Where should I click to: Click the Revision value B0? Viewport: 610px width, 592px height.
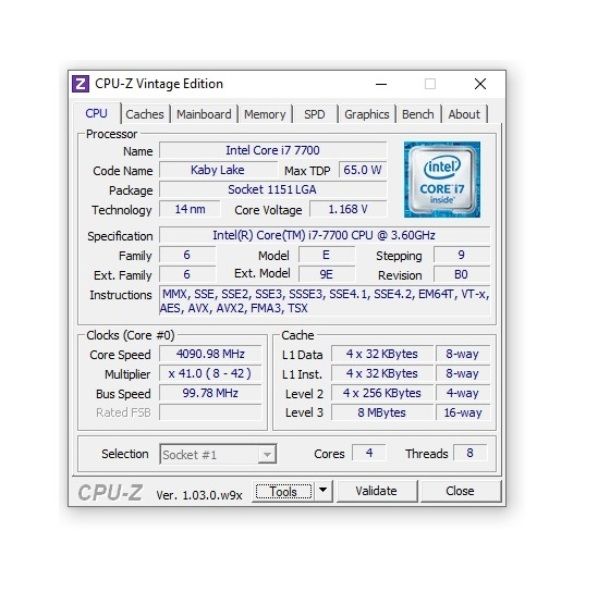[x=461, y=275]
